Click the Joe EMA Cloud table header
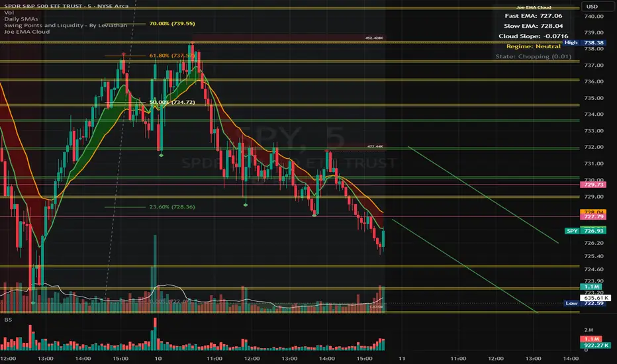This screenshot has height=364, width=617. [x=534, y=7]
